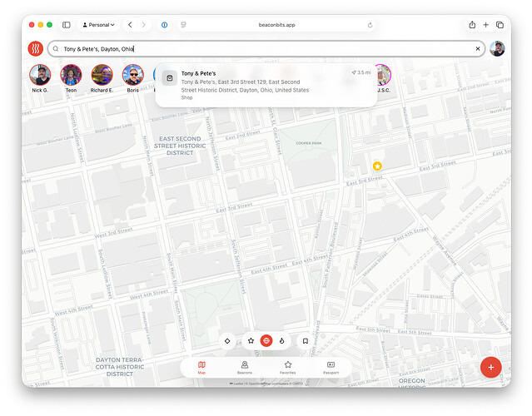Clear the search field with the X
Image resolution: width=532 pixels, height=416 pixels.
point(477,49)
